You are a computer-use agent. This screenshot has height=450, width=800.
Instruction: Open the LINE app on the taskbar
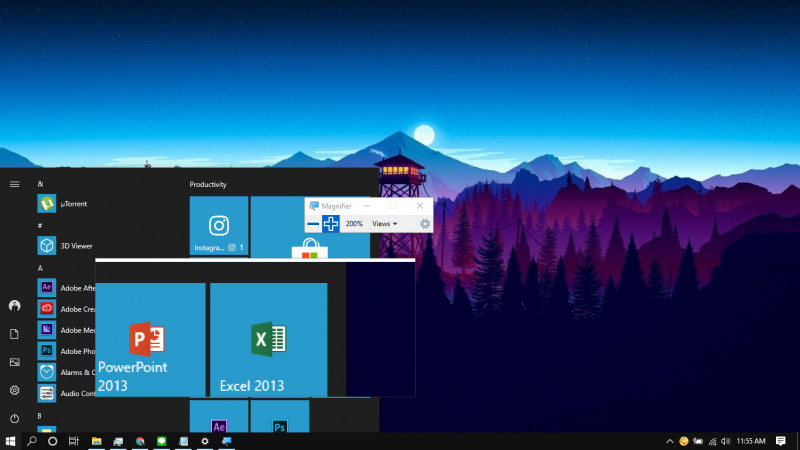[x=162, y=441]
